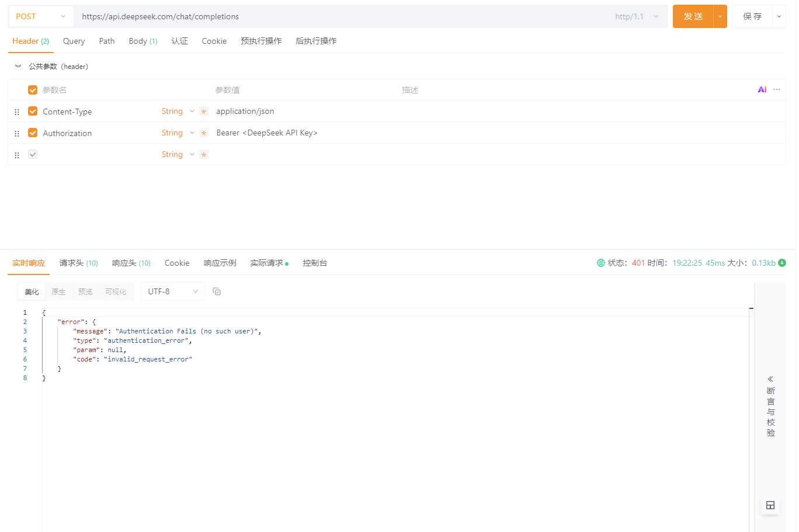Open the three-dot more options menu
Image resolution: width=799 pixels, height=532 pixels.
[777, 89]
